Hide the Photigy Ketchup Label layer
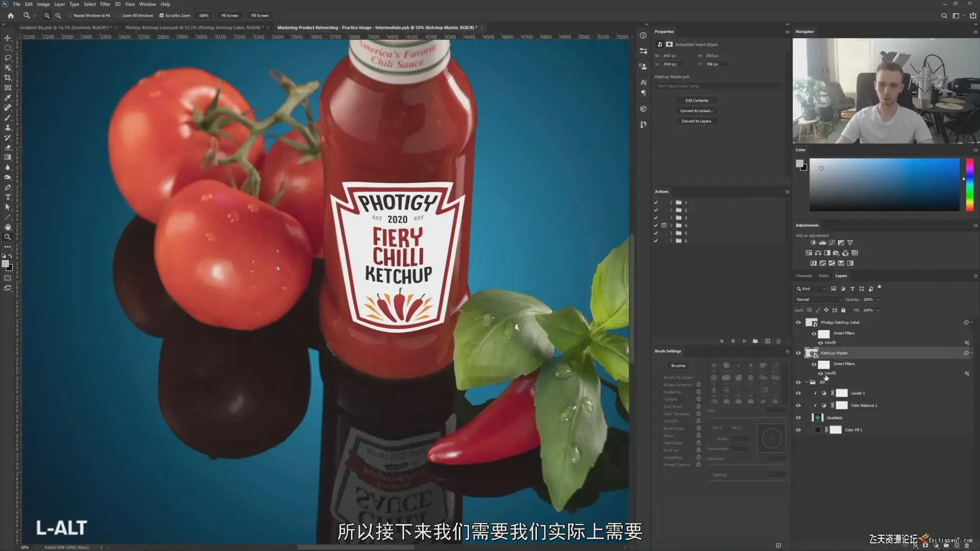 798,322
